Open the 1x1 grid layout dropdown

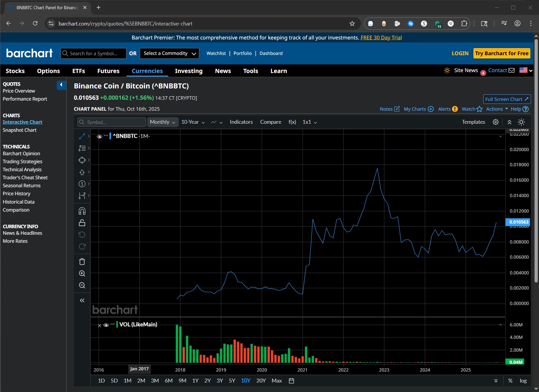[x=310, y=122]
